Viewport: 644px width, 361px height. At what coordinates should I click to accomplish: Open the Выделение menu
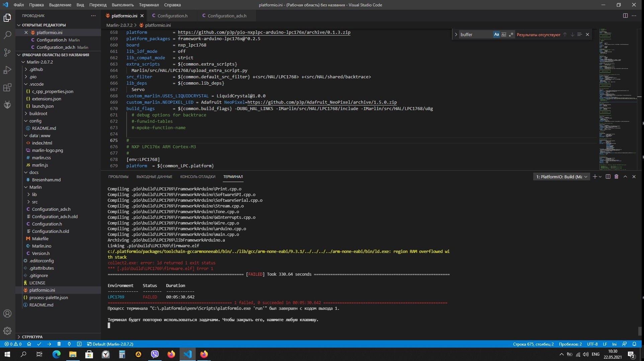(x=60, y=5)
